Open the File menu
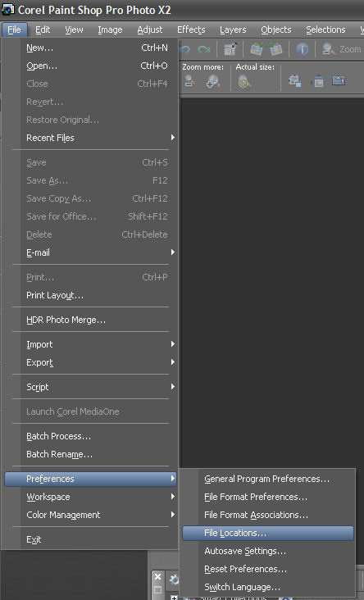364x600 pixels. click(15, 30)
